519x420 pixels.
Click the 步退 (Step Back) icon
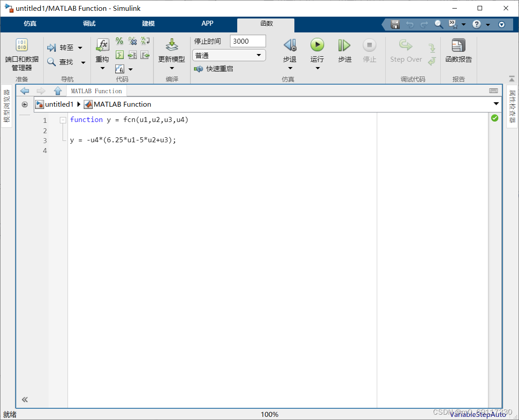click(290, 45)
